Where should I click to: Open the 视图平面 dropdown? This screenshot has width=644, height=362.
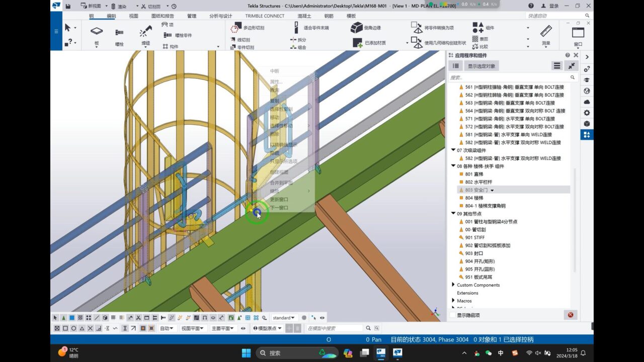click(x=193, y=328)
